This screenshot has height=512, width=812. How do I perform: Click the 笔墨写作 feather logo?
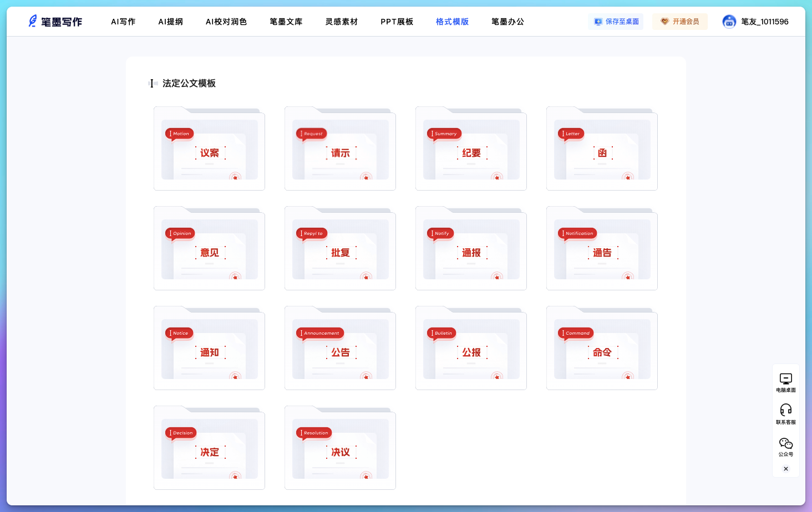pyautogui.click(x=33, y=21)
